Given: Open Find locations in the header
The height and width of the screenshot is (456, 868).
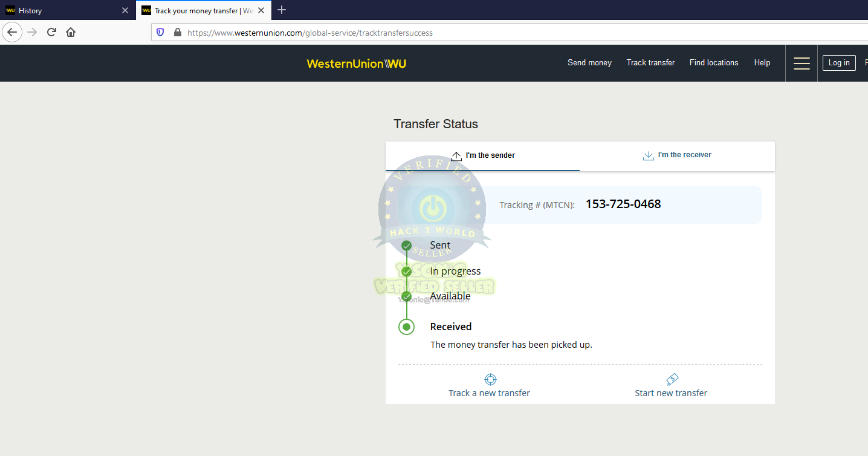Looking at the screenshot, I should tap(714, 62).
